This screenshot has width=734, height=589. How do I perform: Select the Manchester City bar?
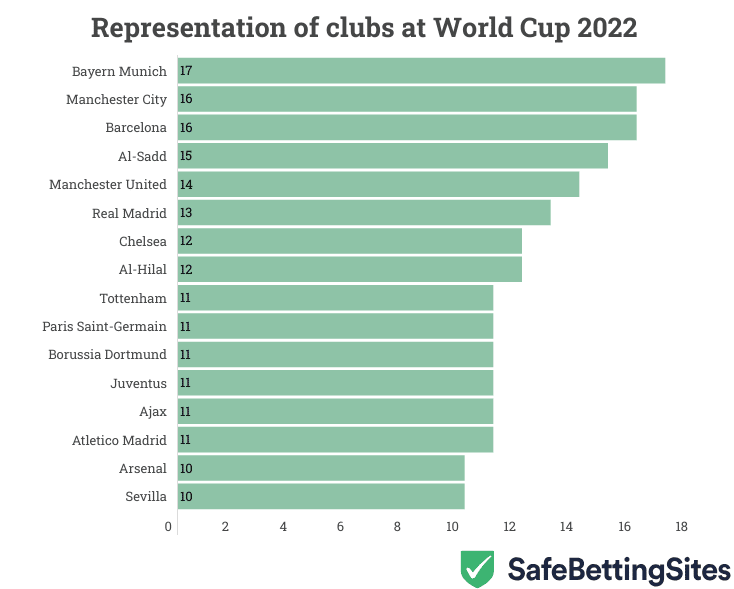407,99
